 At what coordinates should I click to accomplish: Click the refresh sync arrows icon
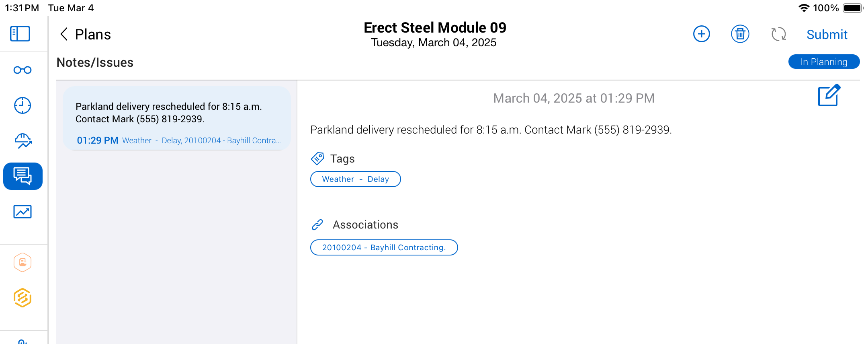778,34
